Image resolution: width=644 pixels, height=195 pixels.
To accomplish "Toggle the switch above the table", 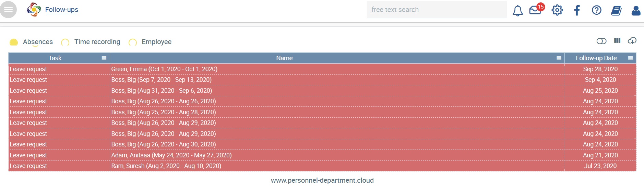I will [x=601, y=41].
